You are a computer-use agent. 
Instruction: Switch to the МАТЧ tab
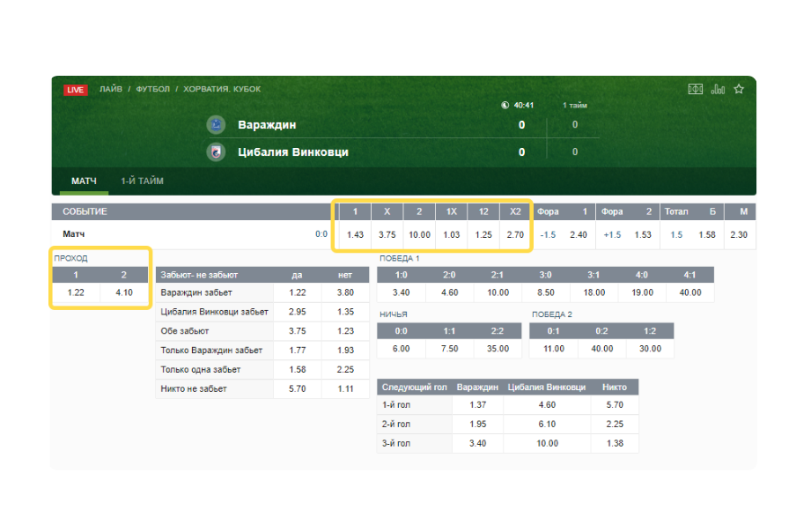[x=84, y=181]
